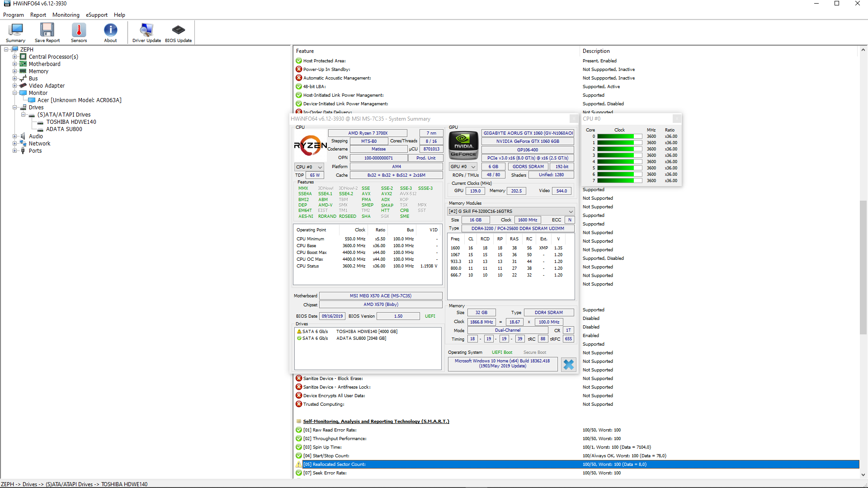The height and width of the screenshot is (488, 868).
Task: Click the AMD Ryzen 7 3700X name field
Action: click(x=368, y=133)
